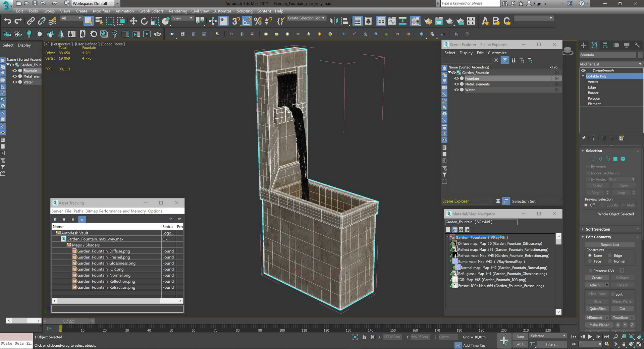Click the time slider showing 0 / 225
The height and width of the screenshot is (349, 644).
[69, 321]
